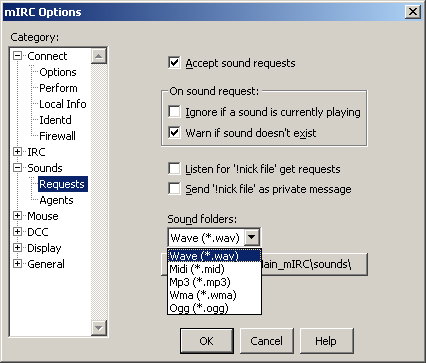Select Ogg (*.ogg) from the list
The height and width of the screenshot is (363, 426).
214,308
